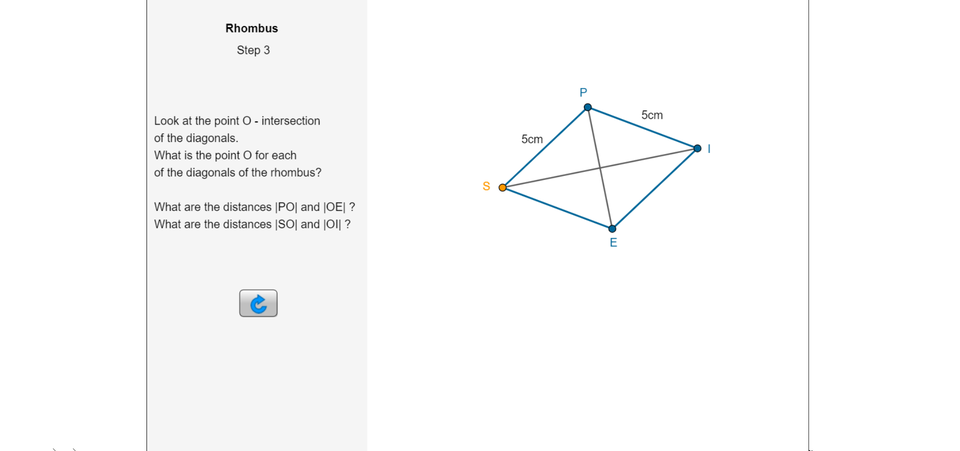The height and width of the screenshot is (451, 960).
Task: Click the letter label E below vertex
Action: coord(613,243)
